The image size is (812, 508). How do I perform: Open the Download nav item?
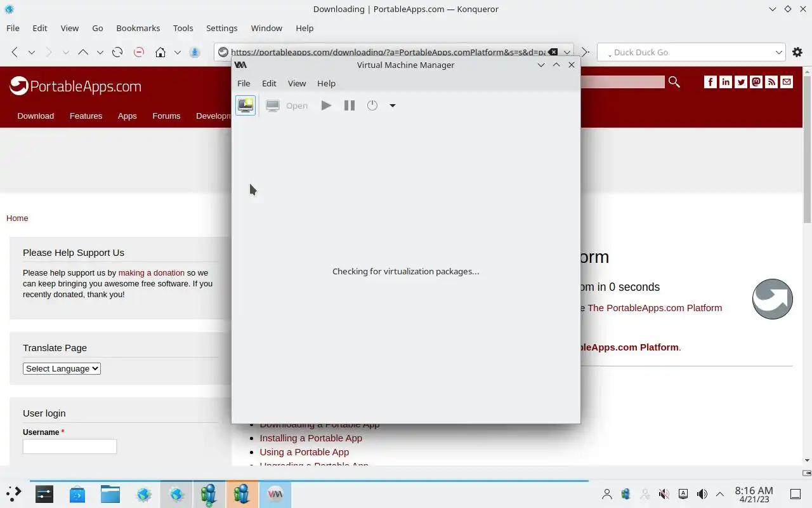point(36,116)
